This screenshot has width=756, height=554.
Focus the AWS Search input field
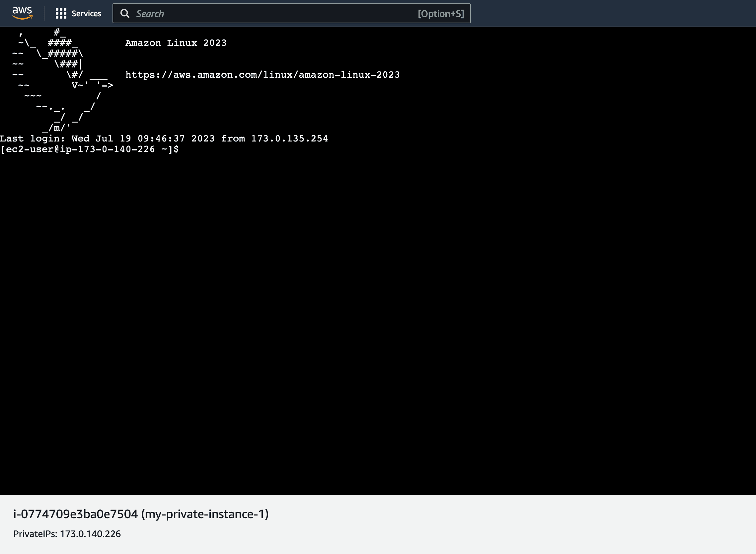point(291,13)
